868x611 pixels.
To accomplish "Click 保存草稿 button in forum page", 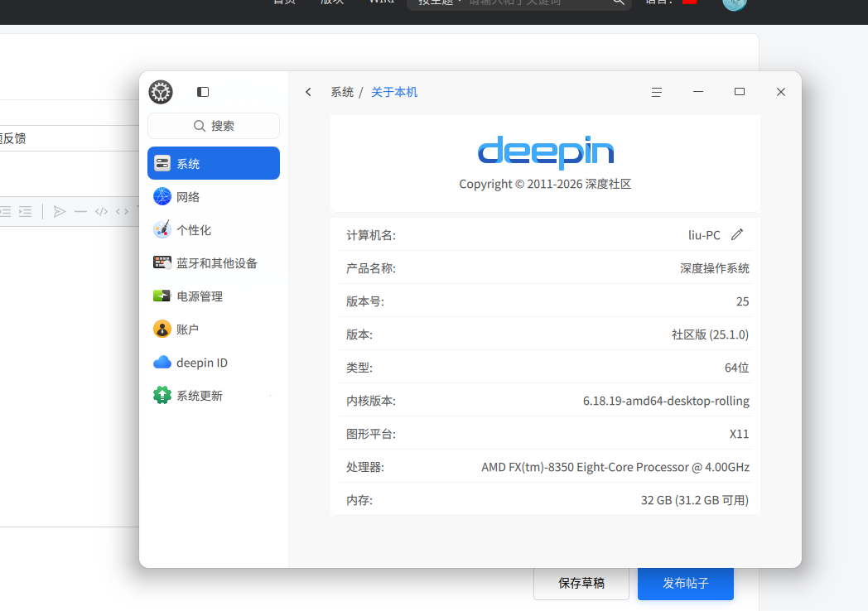I will [x=581, y=584].
